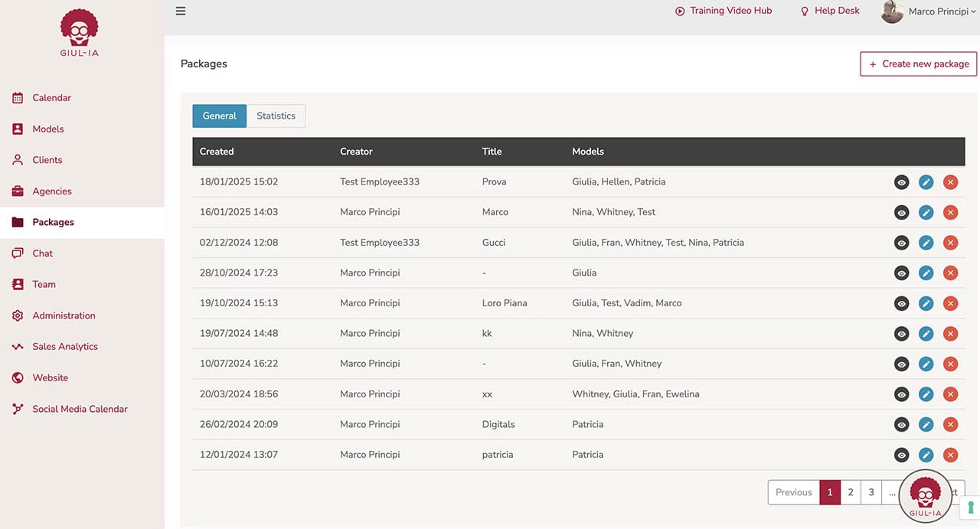
Task: Click the Calendar icon in sidebar
Action: (18, 98)
